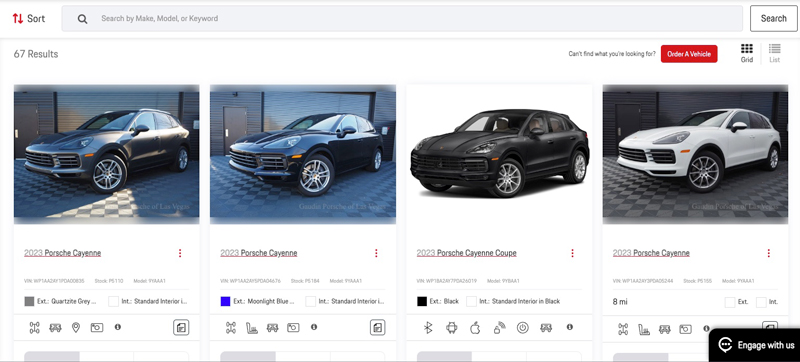
Task: Open three-dot menu for the Cayenne Coupe
Action: (x=572, y=253)
